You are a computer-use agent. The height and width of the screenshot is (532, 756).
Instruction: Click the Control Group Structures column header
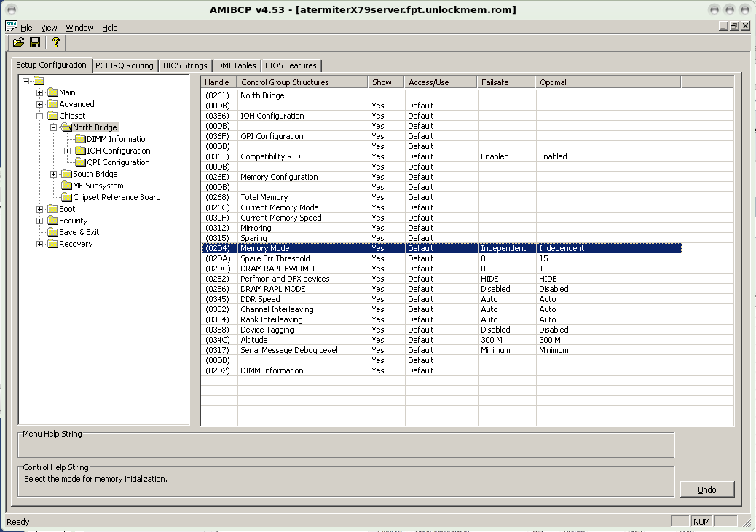303,82
